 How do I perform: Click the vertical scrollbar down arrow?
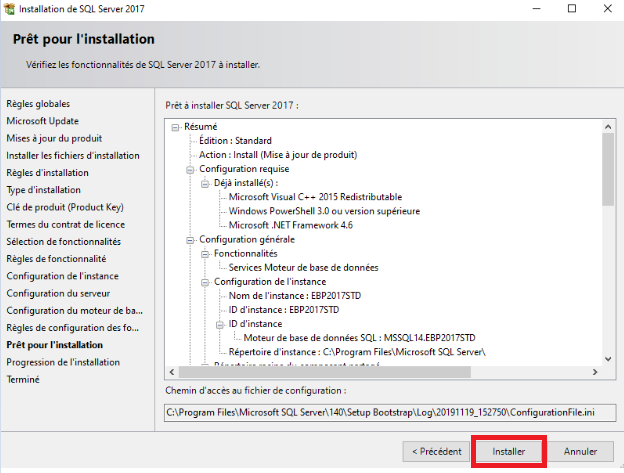pyautogui.click(x=608, y=359)
